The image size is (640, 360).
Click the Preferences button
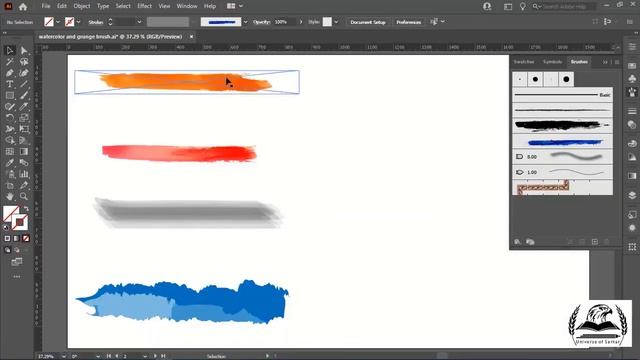[409, 22]
